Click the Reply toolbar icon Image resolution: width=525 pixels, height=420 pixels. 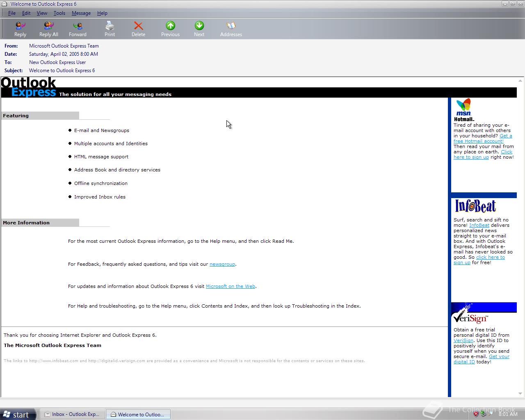tap(20, 29)
